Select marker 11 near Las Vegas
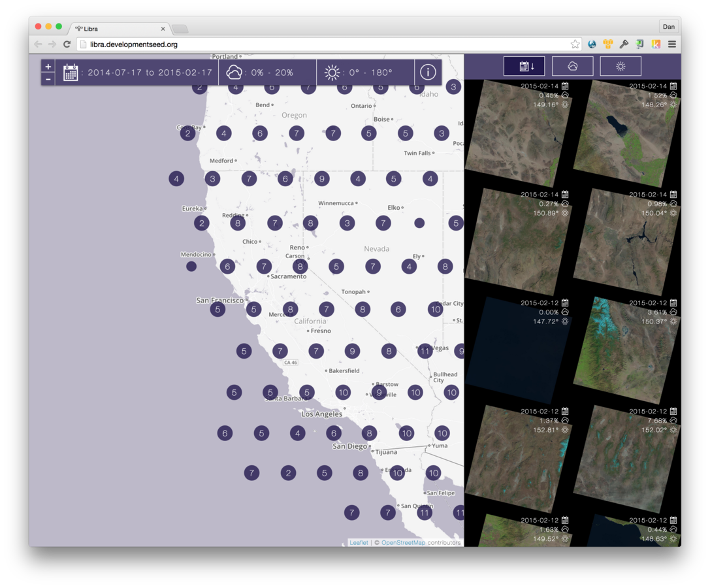Image resolution: width=710 pixels, height=588 pixels. tap(425, 351)
